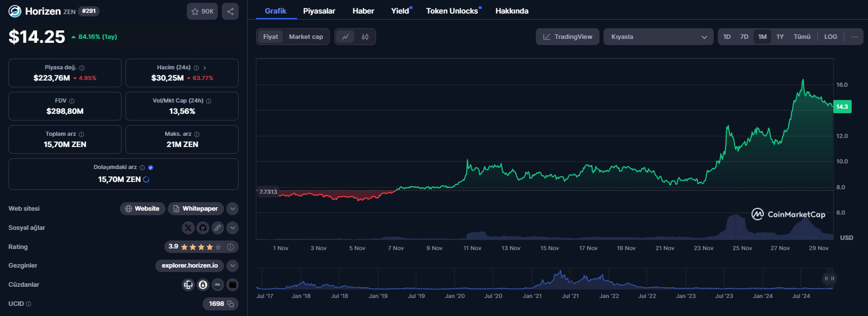The width and height of the screenshot is (868, 316).
Task: Open the Whitepaper link
Action: [x=195, y=208]
